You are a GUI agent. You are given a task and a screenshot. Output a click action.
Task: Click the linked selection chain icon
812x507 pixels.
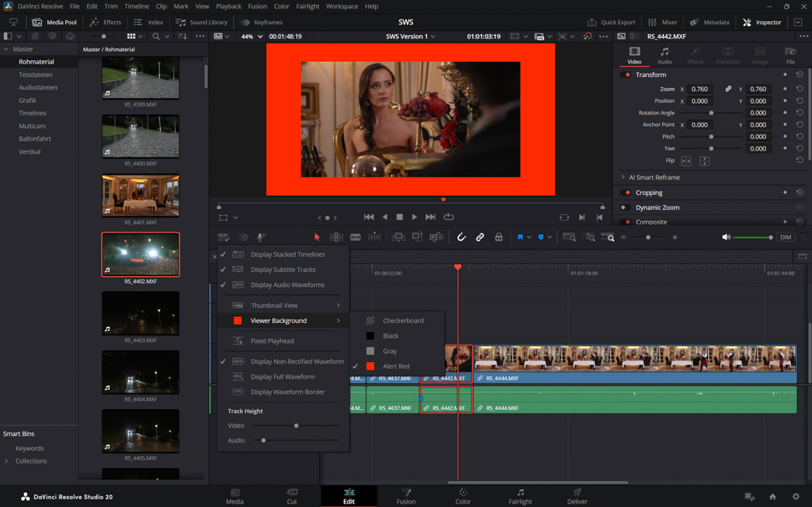tap(480, 238)
